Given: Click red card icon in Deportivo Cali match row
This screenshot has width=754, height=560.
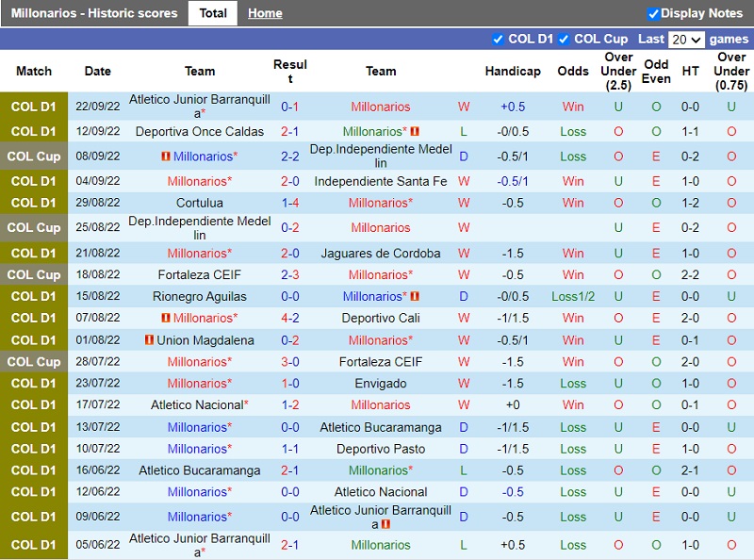Looking at the screenshot, I should 165,319.
